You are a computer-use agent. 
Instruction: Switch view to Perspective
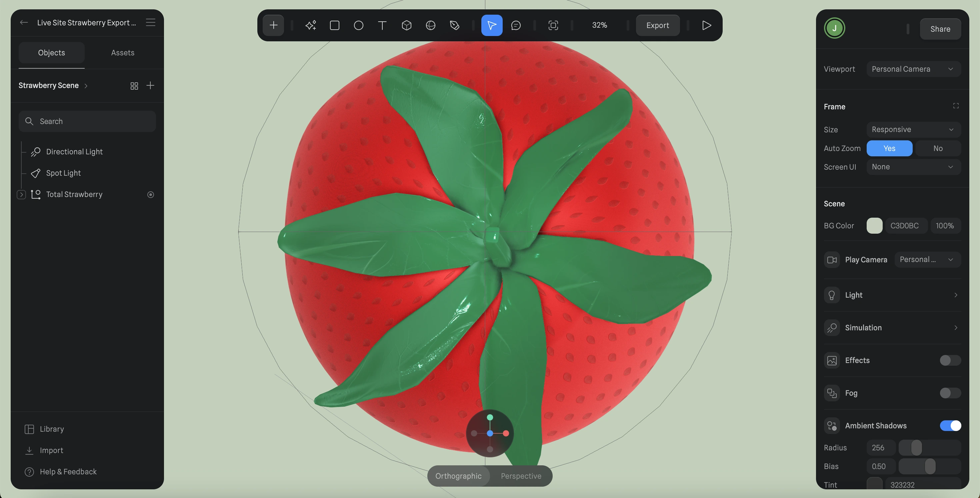pyautogui.click(x=521, y=476)
